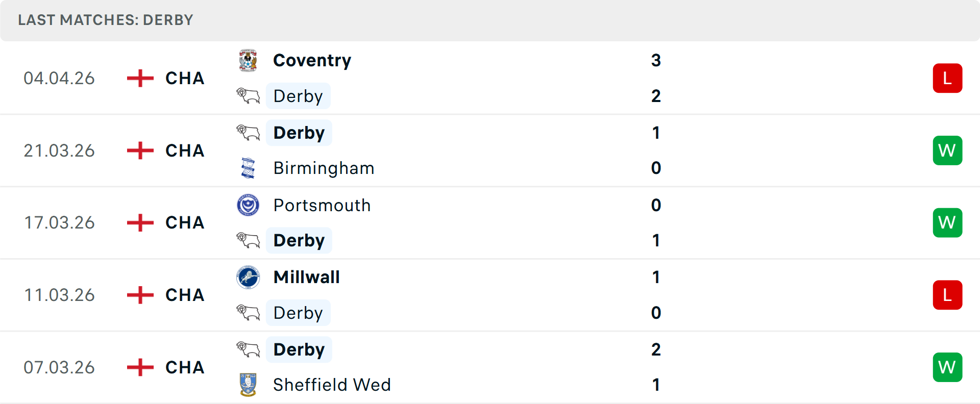Click the green W result for the Sheffield Wed match
Image resolution: width=980 pixels, height=404 pixels.
coord(947,367)
